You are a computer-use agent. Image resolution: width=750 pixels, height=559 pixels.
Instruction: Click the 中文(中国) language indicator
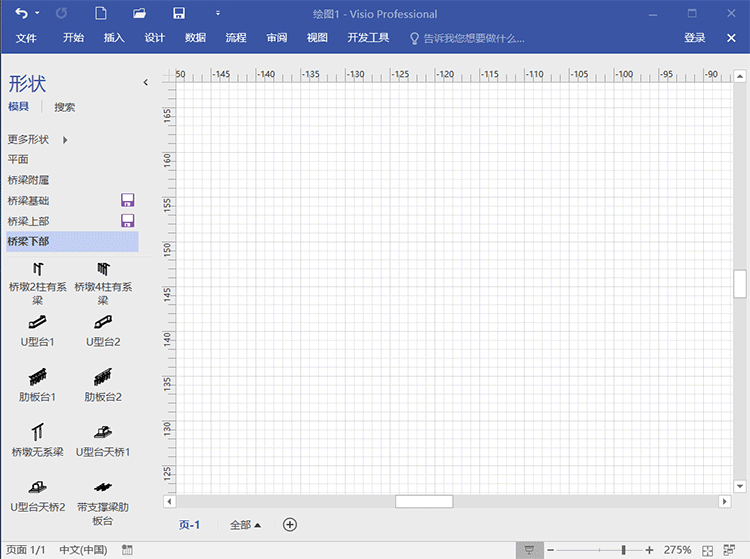[x=83, y=550]
